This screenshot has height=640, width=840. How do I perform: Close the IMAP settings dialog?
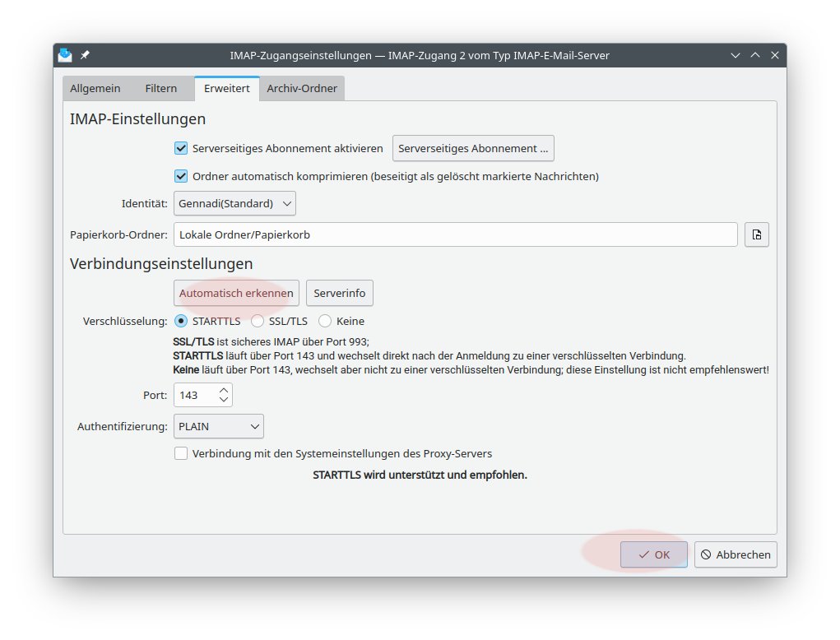click(x=775, y=55)
